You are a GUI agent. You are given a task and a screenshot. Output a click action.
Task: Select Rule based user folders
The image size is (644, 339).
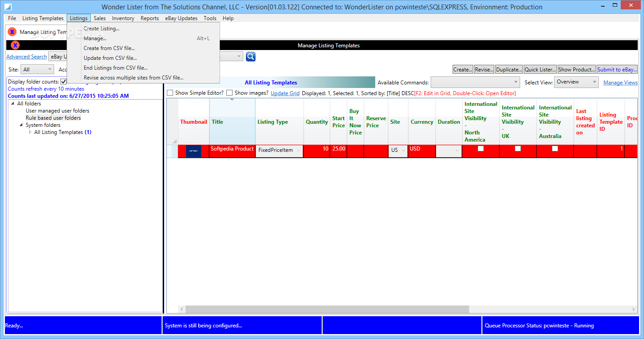click(x=53, y=118)
